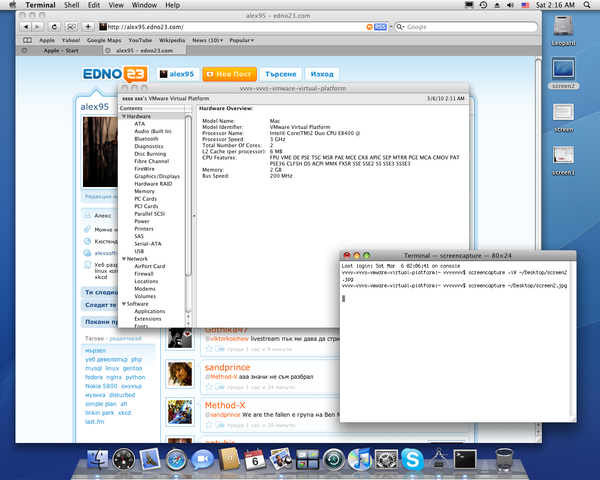600x480 pixels.
Task: Select Applications in Contents list
Action: [x=150, y=311]
